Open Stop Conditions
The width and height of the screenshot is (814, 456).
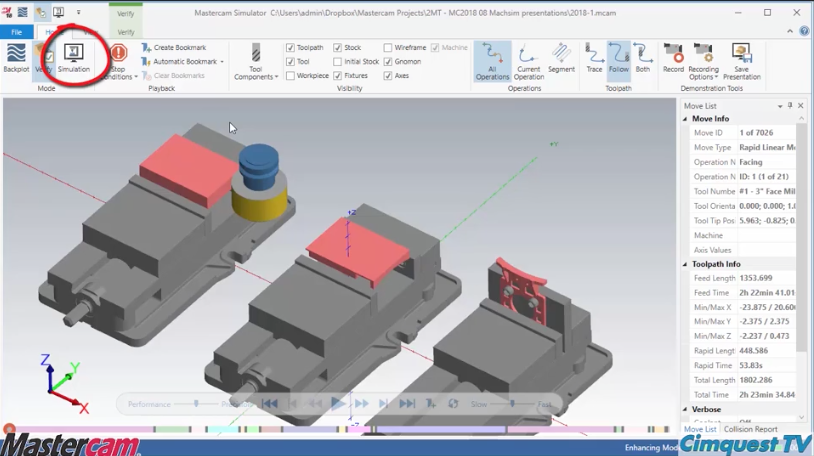pos(119,62)
